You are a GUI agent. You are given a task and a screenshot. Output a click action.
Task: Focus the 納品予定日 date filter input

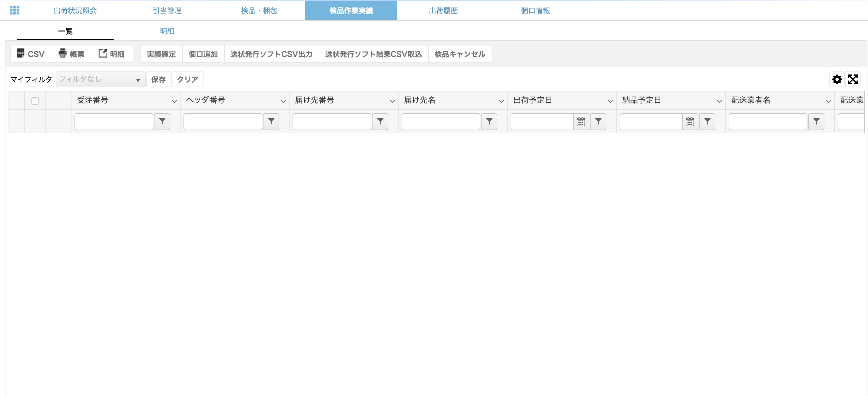point(651,122)
